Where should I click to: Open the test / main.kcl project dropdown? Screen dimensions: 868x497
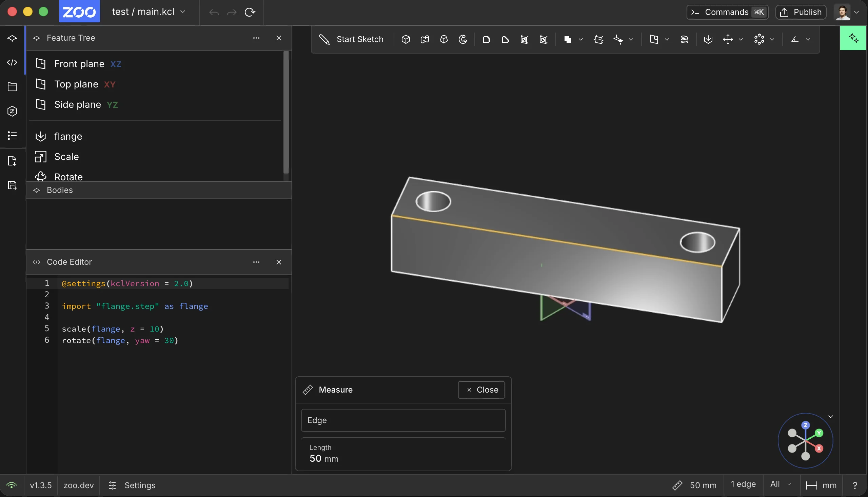tap(149, 12)
